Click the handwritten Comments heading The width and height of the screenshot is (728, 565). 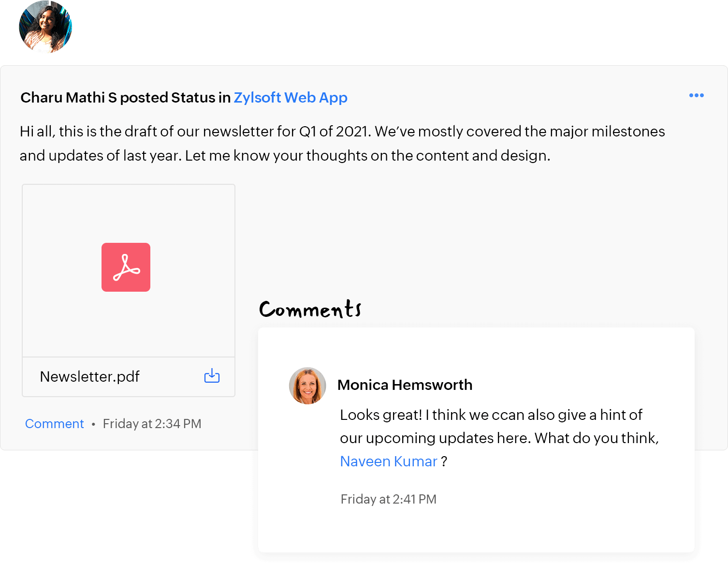(310, 309)
